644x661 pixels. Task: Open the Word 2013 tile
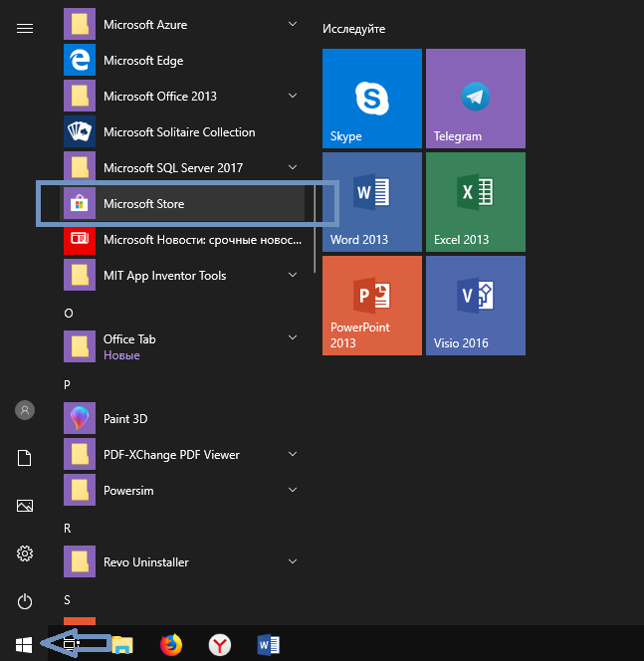point(371,202)
